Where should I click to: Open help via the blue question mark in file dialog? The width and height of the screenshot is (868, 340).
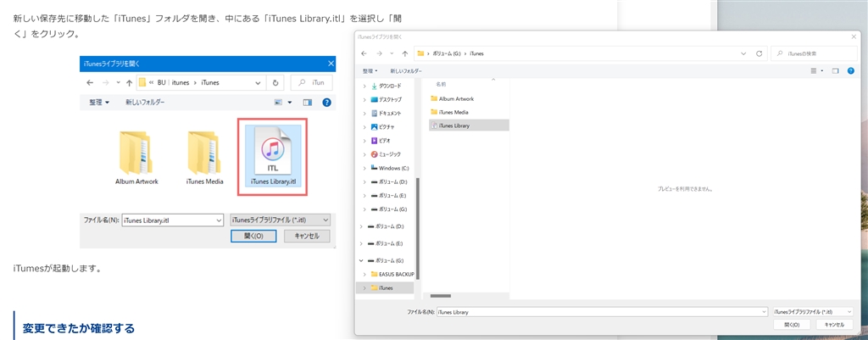tap(850, 71)
